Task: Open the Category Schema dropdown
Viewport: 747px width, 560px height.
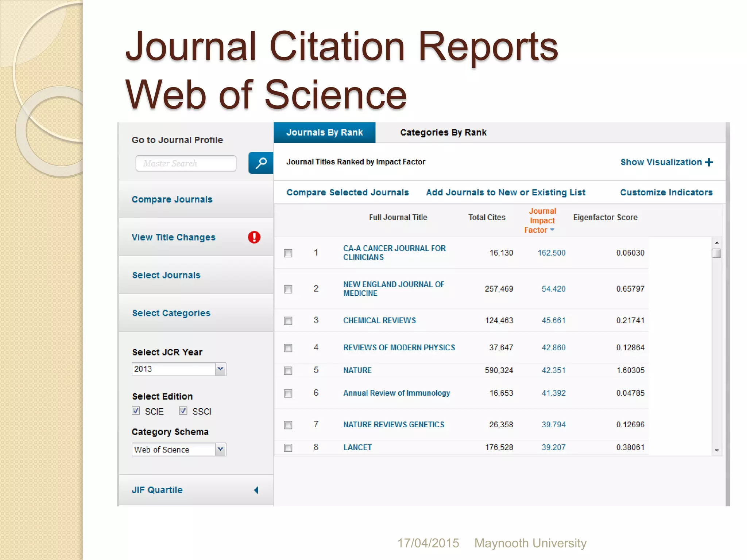Action: 220,450
